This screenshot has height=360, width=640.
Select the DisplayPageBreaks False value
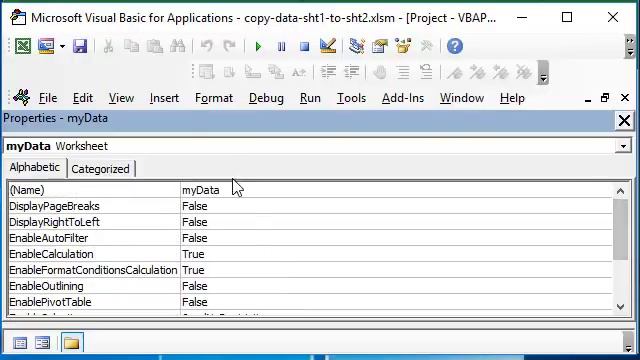point(396,206)
